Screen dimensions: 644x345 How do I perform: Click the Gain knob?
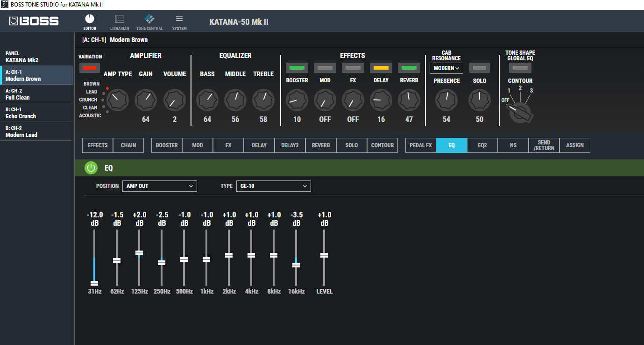[146, 100]
